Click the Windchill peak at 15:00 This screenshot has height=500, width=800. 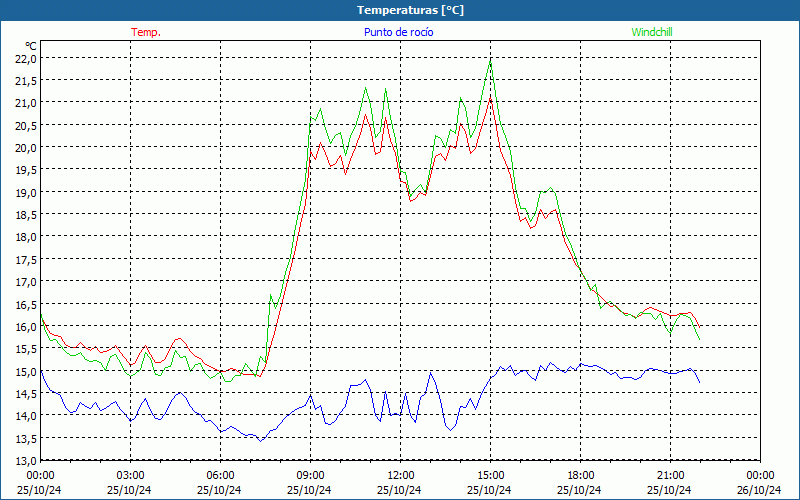(490, 62)
